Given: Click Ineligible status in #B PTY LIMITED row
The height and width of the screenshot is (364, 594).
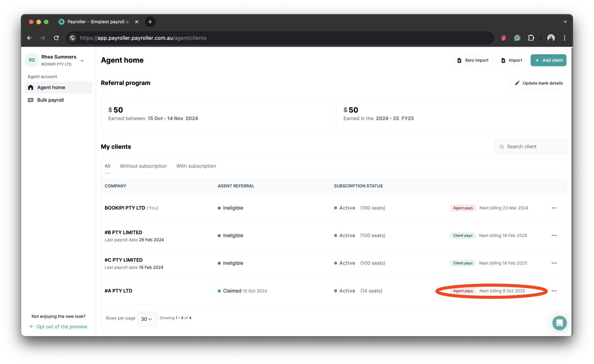Looking at the screenshot, I should click(x=231, y=235).
